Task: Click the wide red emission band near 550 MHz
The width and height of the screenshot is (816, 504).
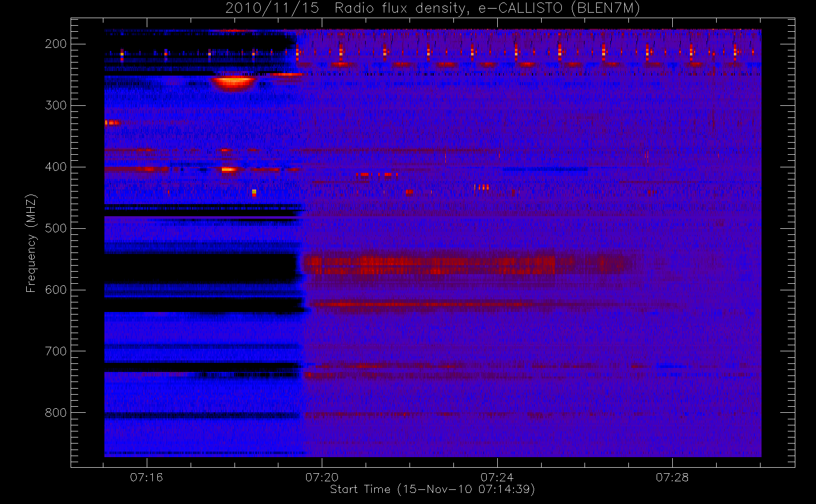Action: coord(467,265)
